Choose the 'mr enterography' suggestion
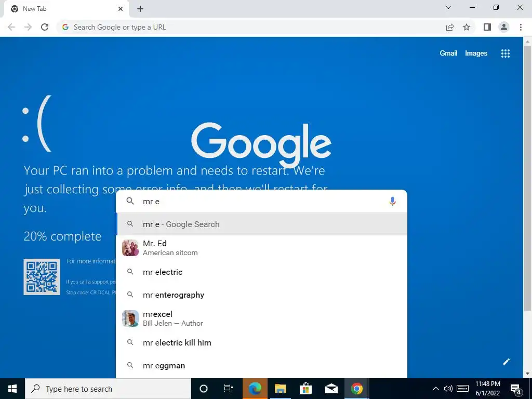Screen dimensions: 532x399 pyautogui.click(x=262, y=295)
